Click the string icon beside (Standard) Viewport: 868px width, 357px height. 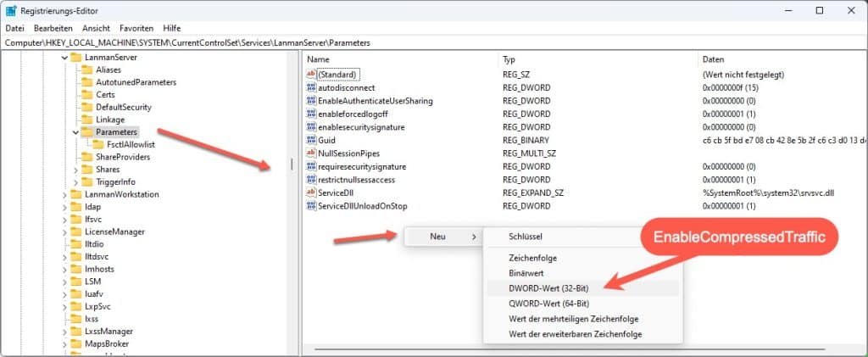[311, 74]
